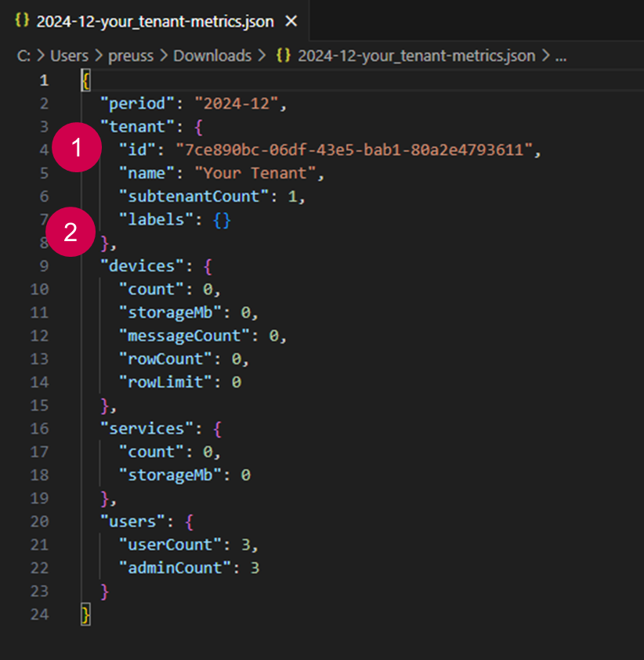
Task: Close the 2024-12-your_tenant-metrics.json tab
Action: (x=291, y=21)
